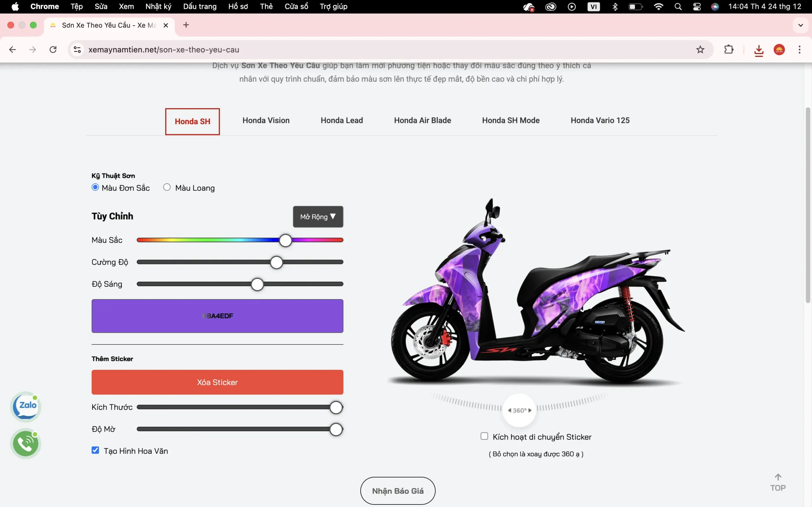This screenshot has height=507, width=812.
Task: Open Chrome downloads icon
Action: (759, 50)
